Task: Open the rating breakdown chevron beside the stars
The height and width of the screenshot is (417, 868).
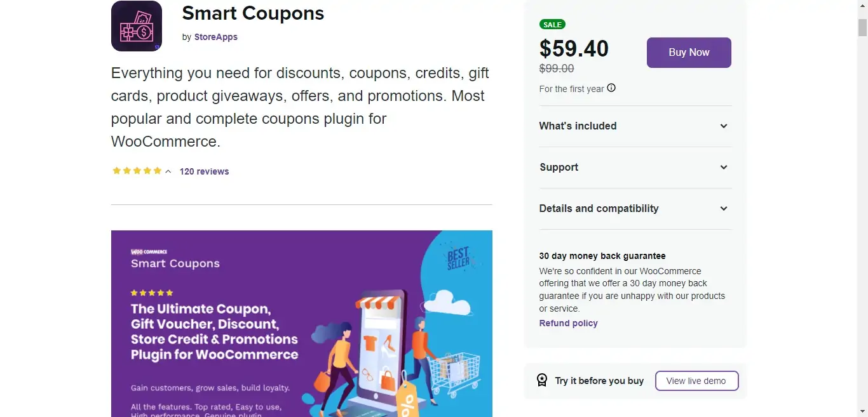Action: click(168, 171)
